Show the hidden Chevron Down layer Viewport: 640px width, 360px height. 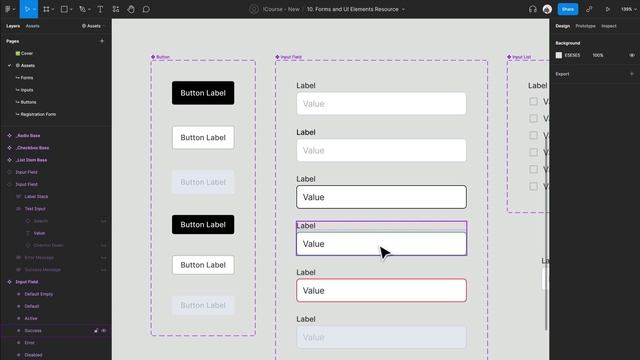104,245
